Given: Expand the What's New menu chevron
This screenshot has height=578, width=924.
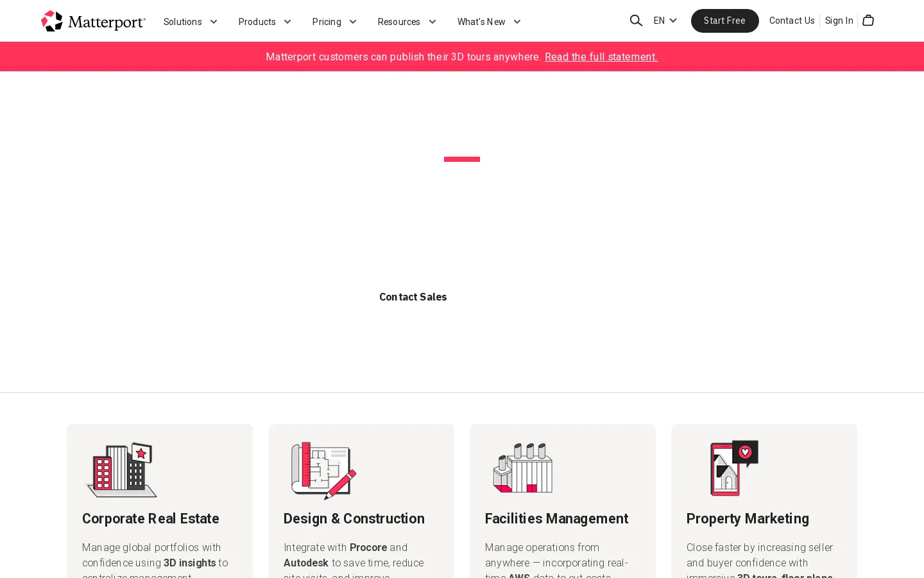Looking at the screenshot, I should point(517,22).
